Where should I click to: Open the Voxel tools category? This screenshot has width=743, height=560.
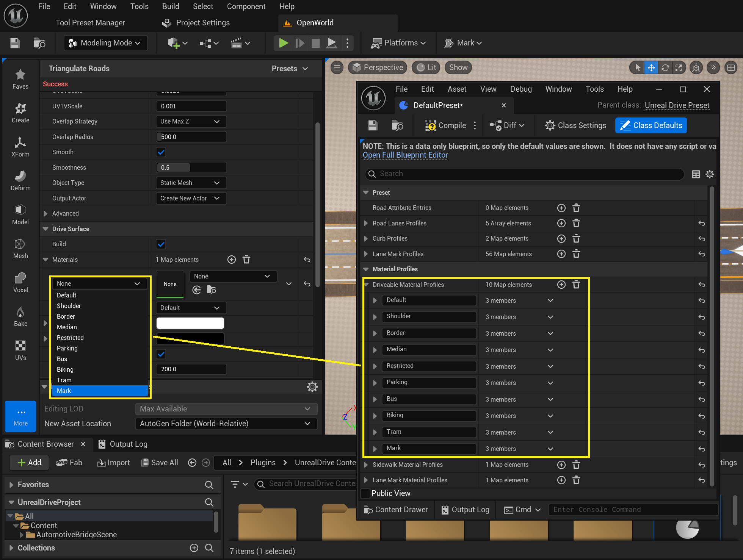point(20,283)
